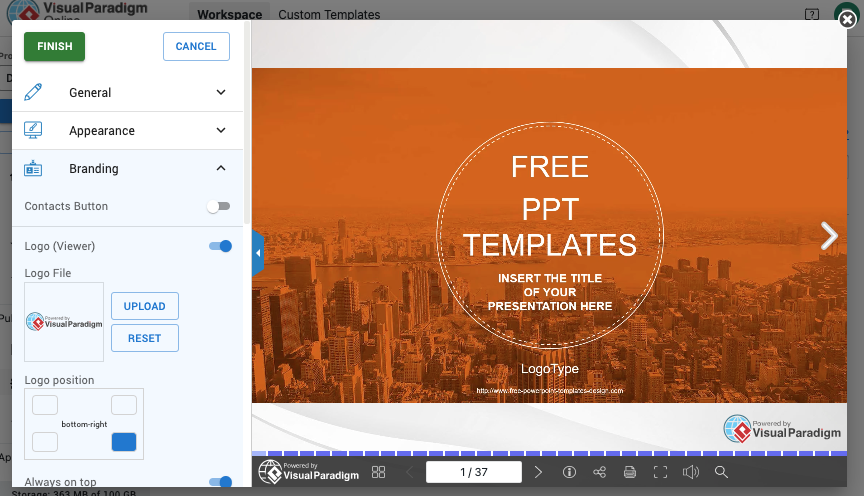This screenshot has width=864, height=496.
Task: Toggle the Always on top switch
Action: (x=220, y=482)
